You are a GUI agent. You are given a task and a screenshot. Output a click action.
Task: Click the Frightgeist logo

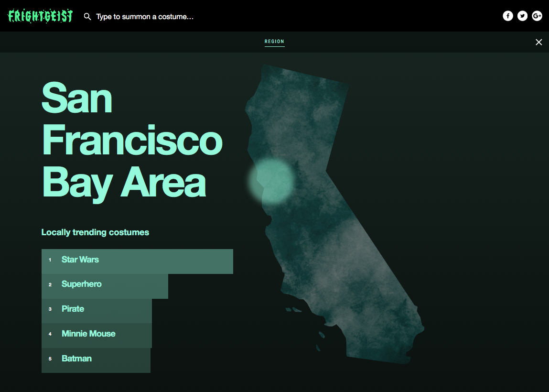click(x=40, y=16)
